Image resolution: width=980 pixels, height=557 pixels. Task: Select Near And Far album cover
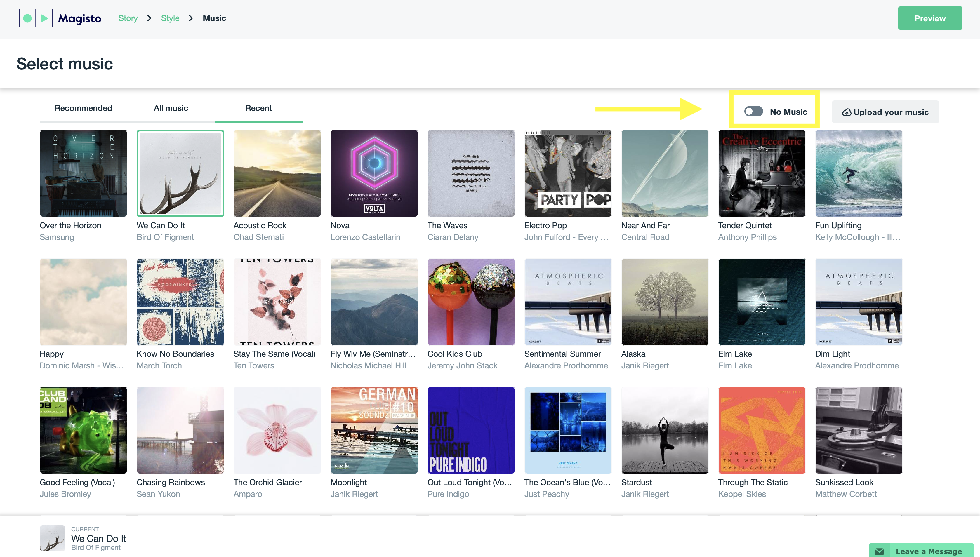pos(665,173)
